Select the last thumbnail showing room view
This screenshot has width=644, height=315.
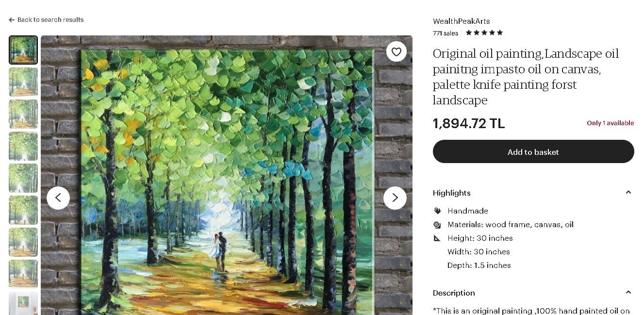coord(23,303)
